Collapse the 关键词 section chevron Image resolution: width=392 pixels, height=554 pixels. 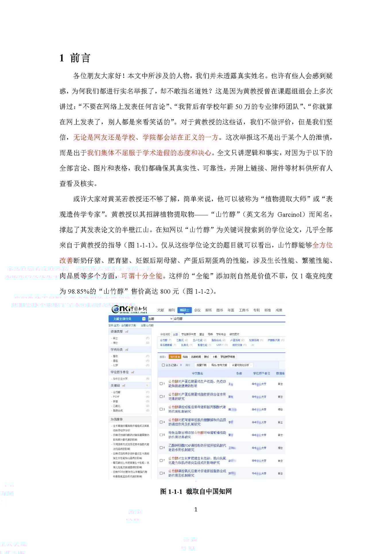pyautogui.click(x=147, y=386)
